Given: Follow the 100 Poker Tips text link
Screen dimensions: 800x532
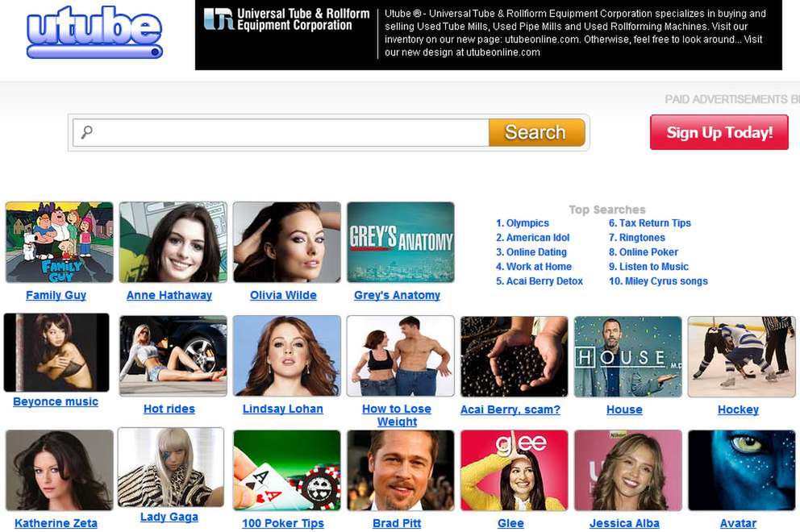Looking at the screenshot, I should [283, 523].
